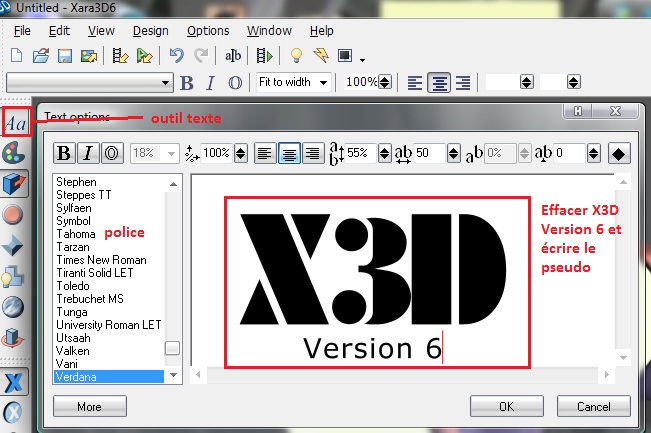Viewport: 651px width, 433px height.
Task: Select the Tahoma font in the list
Action: point(76,234)
